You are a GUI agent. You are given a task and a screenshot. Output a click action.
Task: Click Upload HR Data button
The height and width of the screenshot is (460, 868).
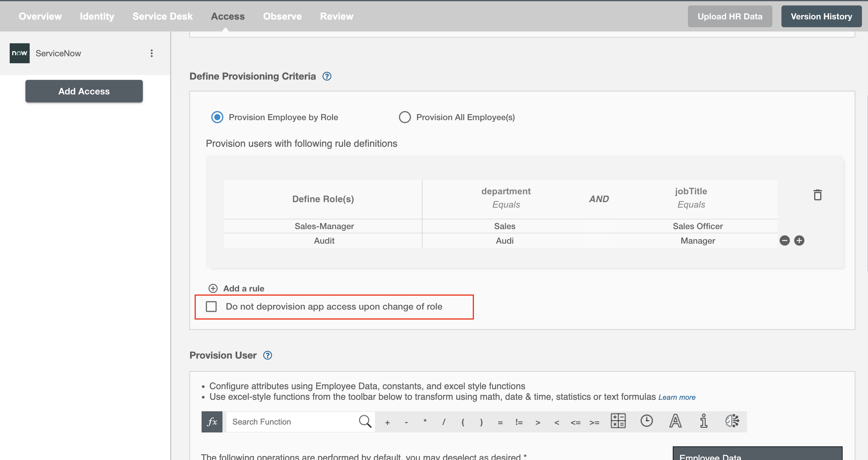(x=730, y=16)
